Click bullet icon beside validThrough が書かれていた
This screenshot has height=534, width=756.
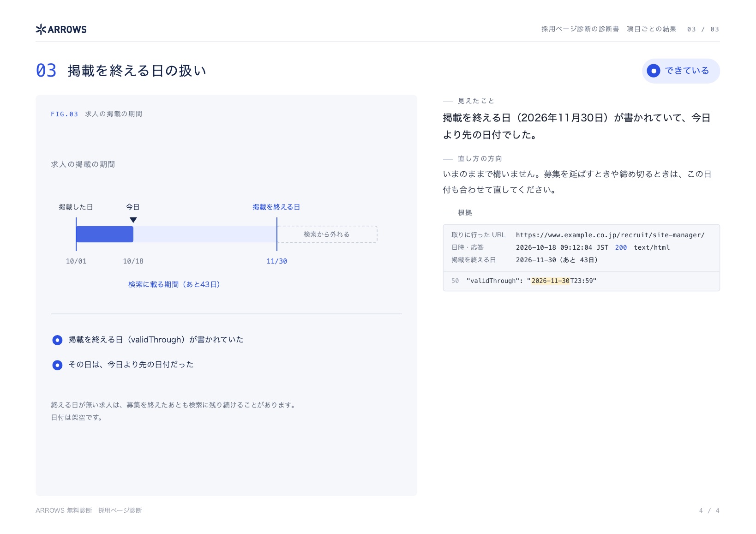pos(57,340)
